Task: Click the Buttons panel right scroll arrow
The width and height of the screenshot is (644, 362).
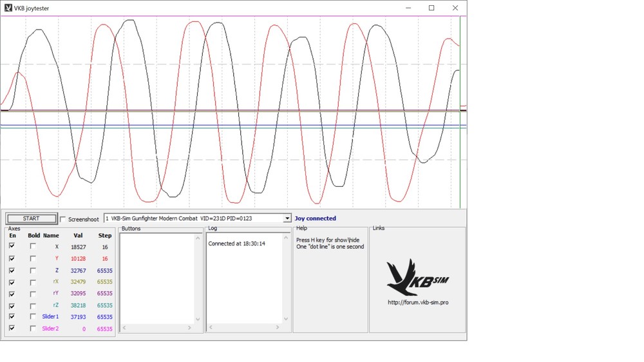Action: [189, 327]
